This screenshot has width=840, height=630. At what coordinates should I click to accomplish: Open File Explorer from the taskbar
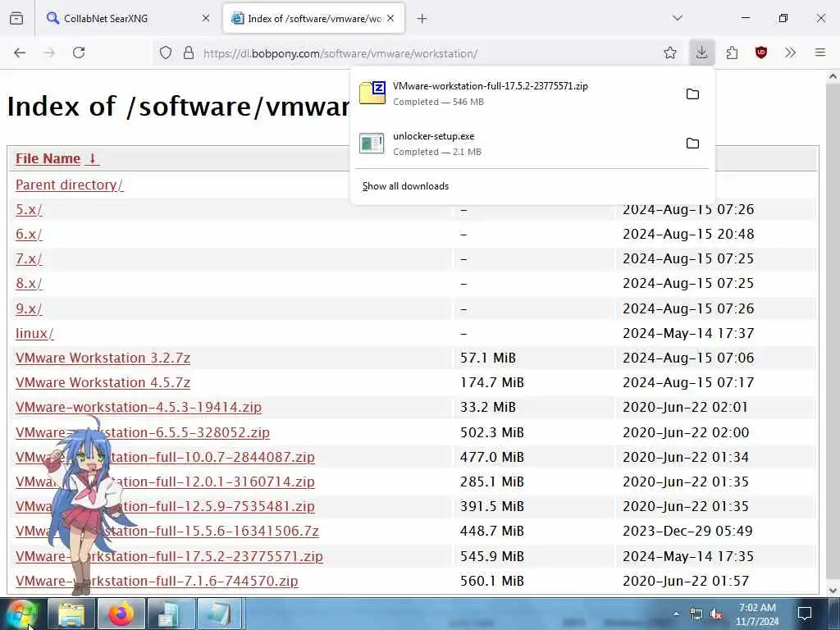pyautogui.click(x=71, y=614)
